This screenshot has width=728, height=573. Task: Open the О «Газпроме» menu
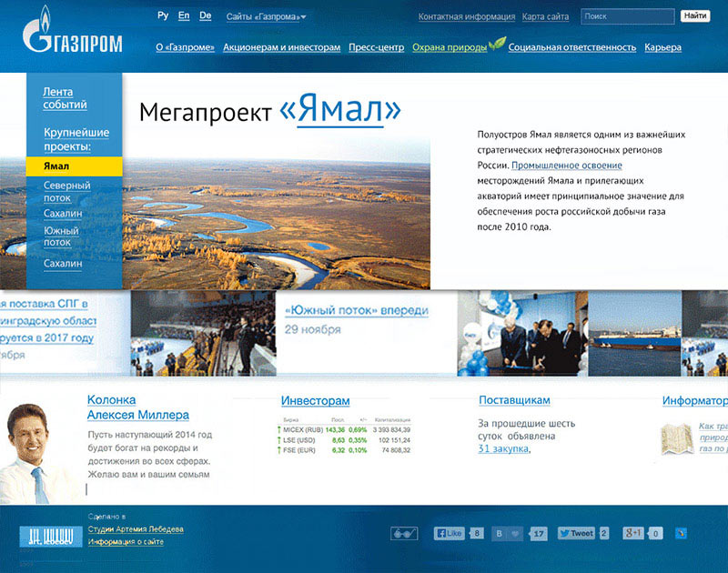coord(185,47)
